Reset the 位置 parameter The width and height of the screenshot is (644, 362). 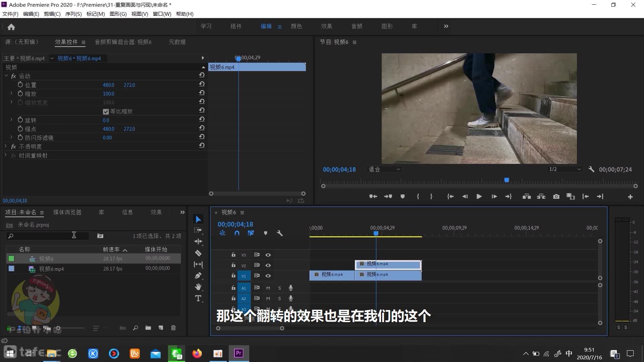(x=202, y=84)
